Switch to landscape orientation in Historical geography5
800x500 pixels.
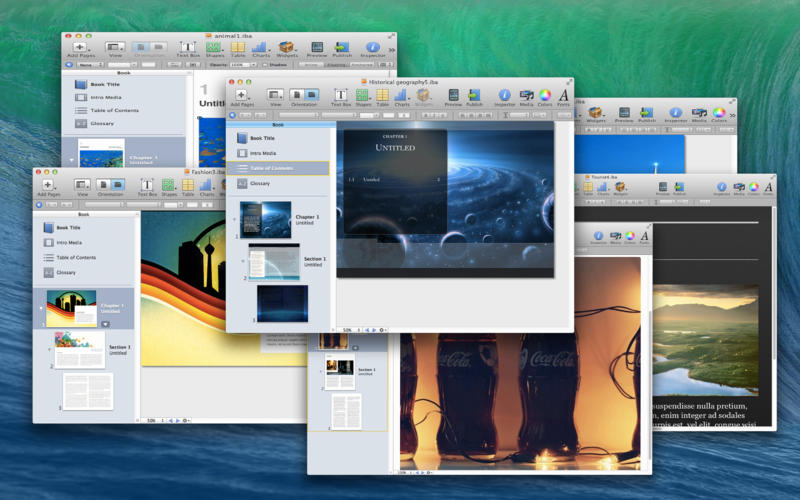[x=312, y=95]
